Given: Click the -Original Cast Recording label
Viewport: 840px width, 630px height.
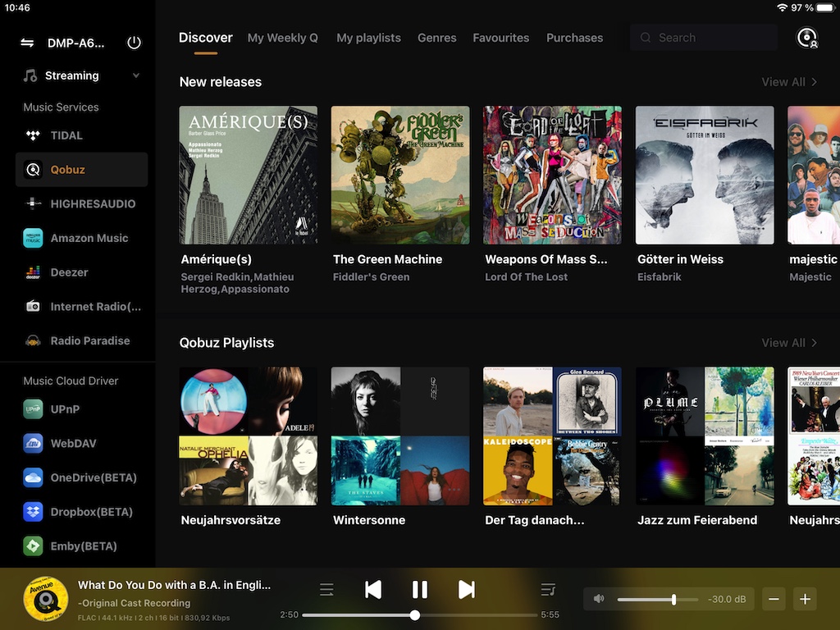Looking at the screenshot, I should coord(134,603).
